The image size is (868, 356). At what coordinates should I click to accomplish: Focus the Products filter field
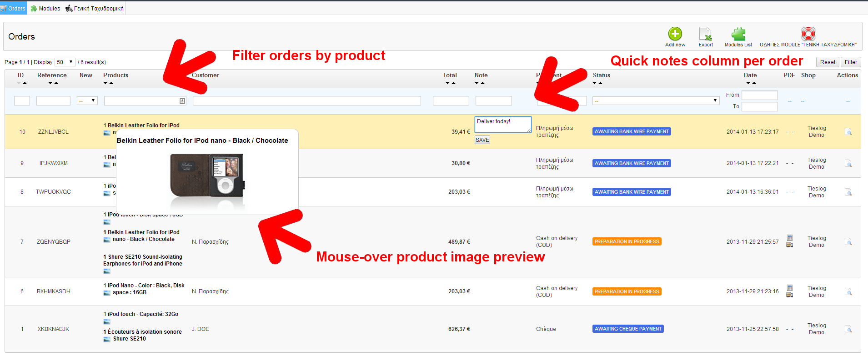[x=145, y=100]
